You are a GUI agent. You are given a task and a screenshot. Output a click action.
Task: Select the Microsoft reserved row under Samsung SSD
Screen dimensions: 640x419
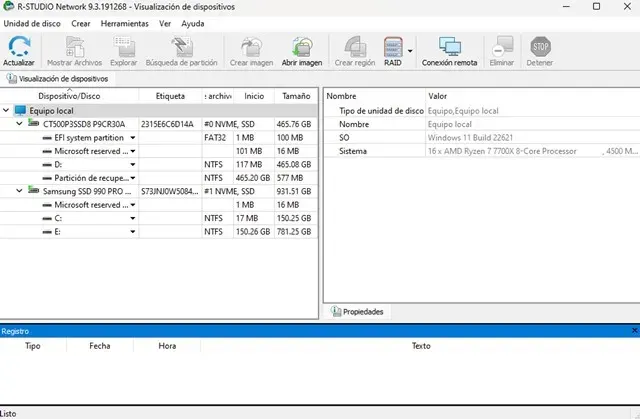point(158,205)
